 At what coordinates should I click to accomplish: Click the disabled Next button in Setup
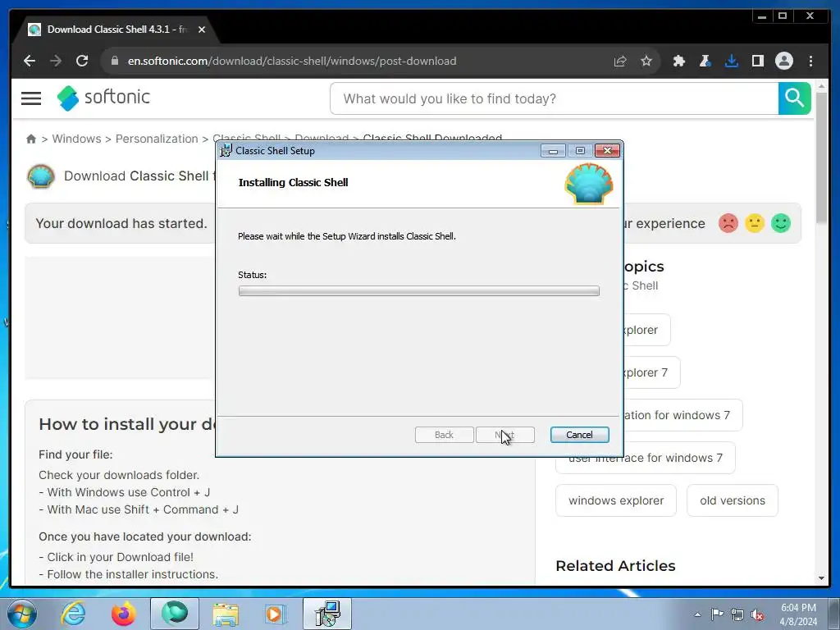505,435
